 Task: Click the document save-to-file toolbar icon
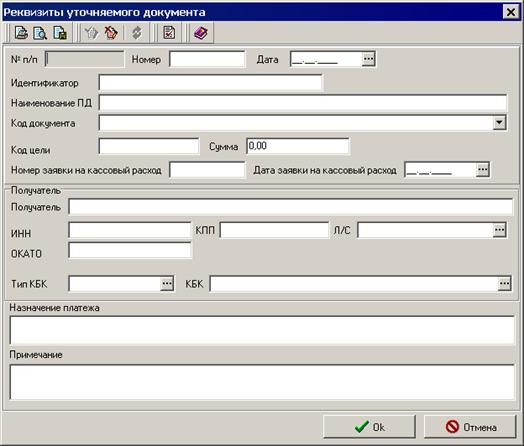(60, 33)
